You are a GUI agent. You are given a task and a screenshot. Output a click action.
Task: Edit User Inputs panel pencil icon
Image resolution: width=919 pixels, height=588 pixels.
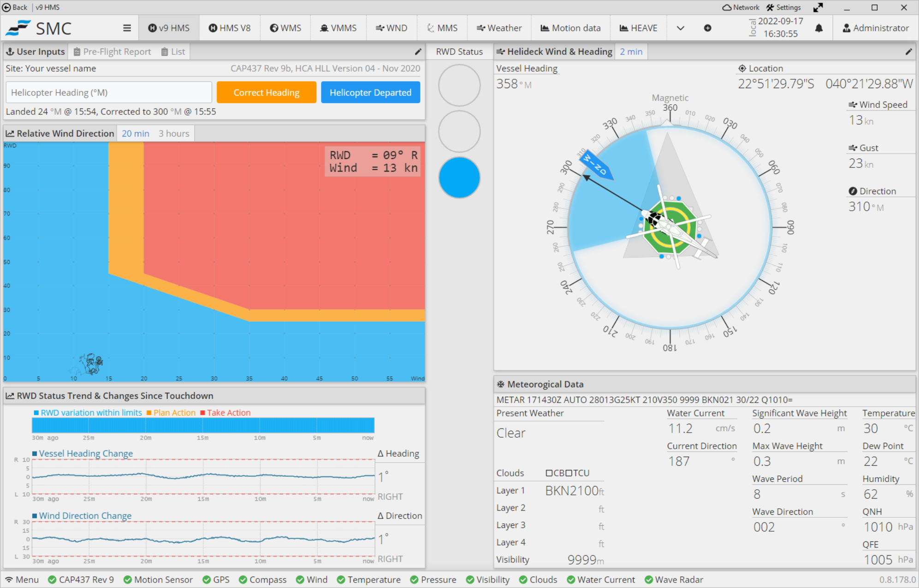pyautogui.click(x=418, y=52)
